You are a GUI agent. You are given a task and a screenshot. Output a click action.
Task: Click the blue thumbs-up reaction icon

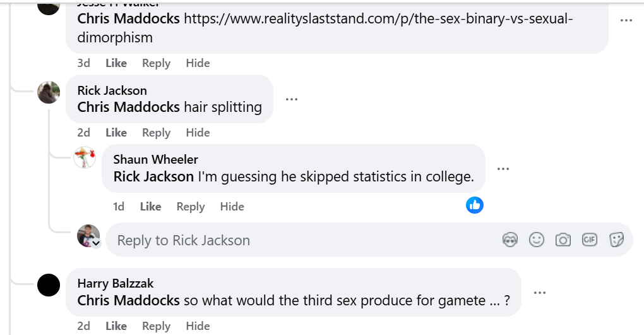click(x=475, y=205)
